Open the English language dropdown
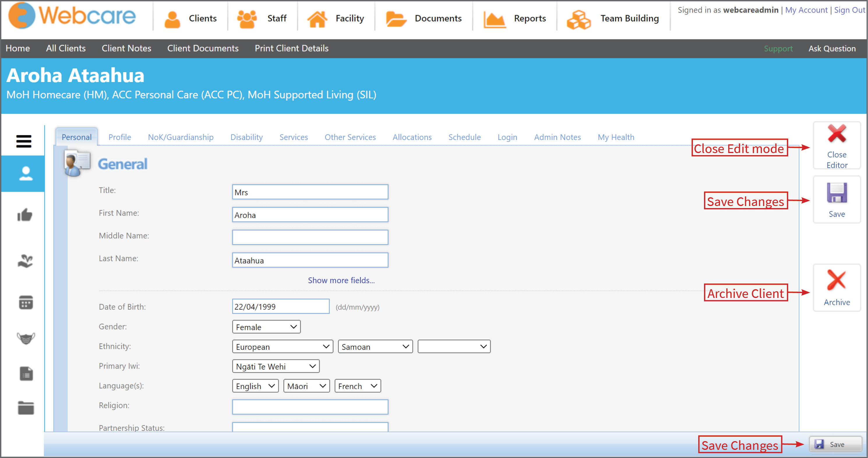Image resolution: width=868 pixels, height=458 pixels. pyautogui.click(x=255, y=386)
